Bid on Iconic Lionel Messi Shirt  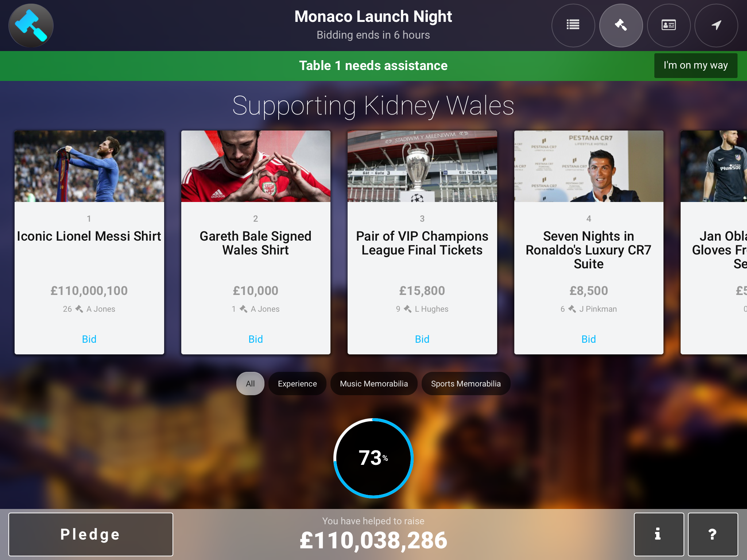click(x=89, y=339)
